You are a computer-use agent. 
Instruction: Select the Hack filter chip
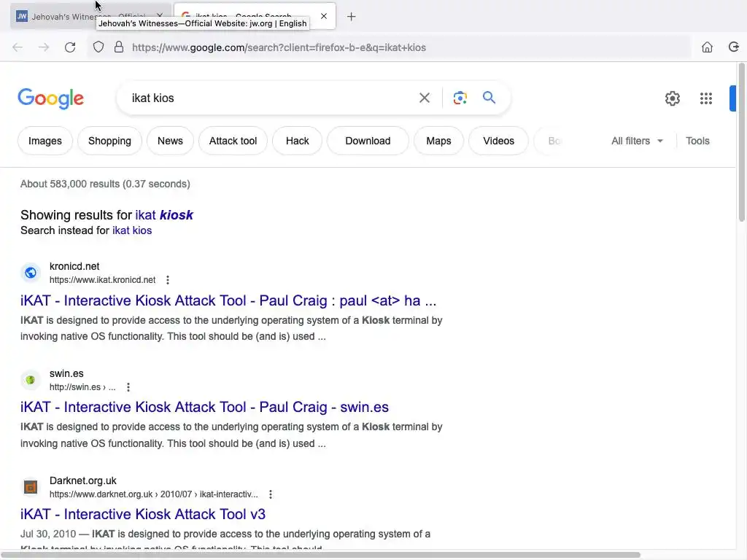tap(298, 141)
